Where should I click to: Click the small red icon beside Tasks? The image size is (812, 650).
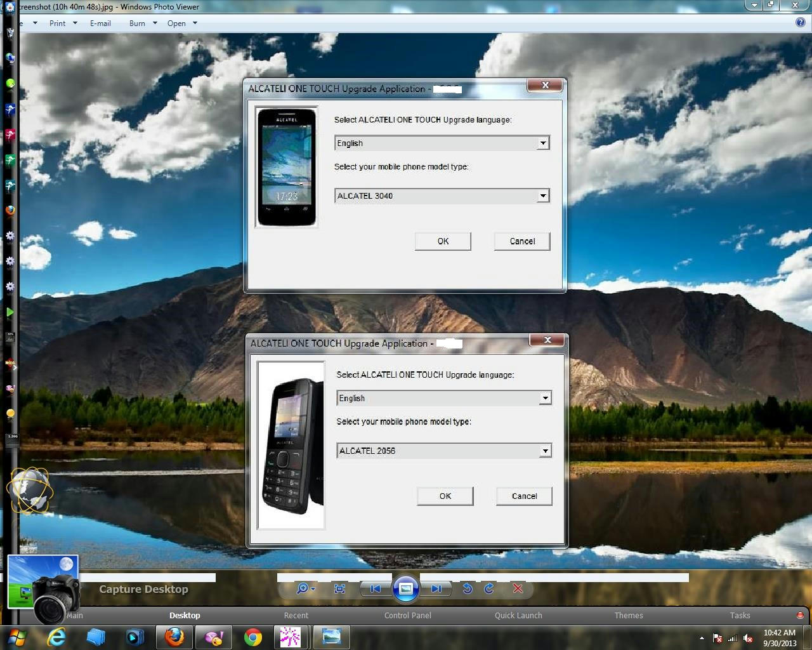(x=800, y=615)
